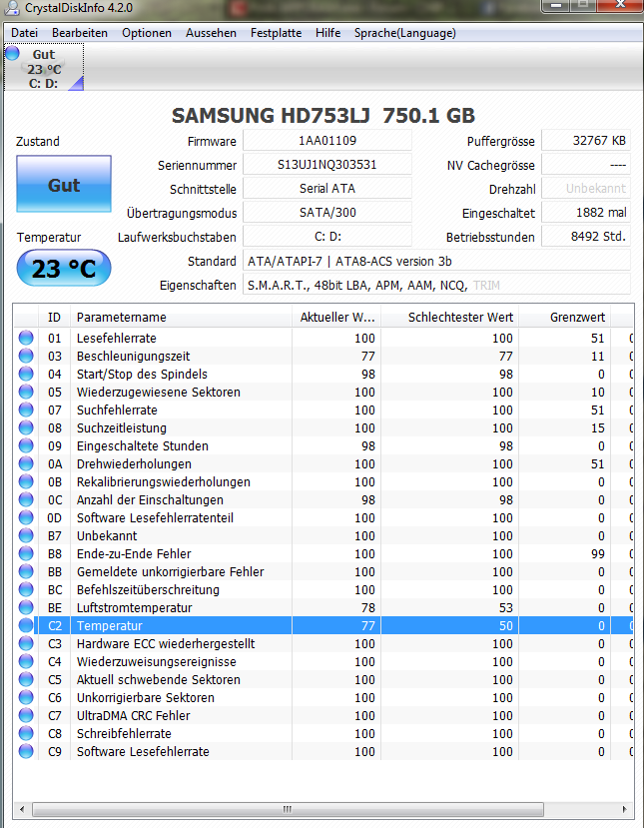Click the horizontal scrollbar right arrow
The height and width of the screenshot is (828, 644).
point(624,809)
